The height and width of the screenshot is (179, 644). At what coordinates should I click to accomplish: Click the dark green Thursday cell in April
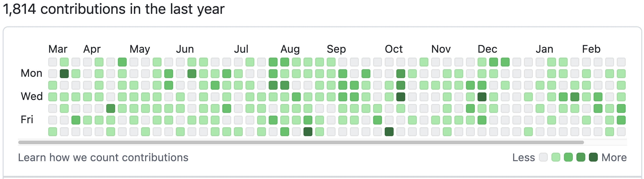click(111, 108)
